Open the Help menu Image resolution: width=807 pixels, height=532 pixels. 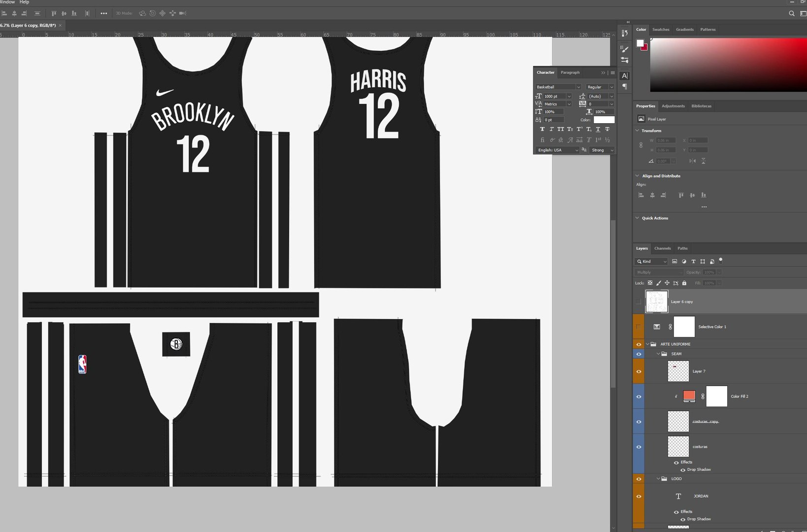point(24,2)
